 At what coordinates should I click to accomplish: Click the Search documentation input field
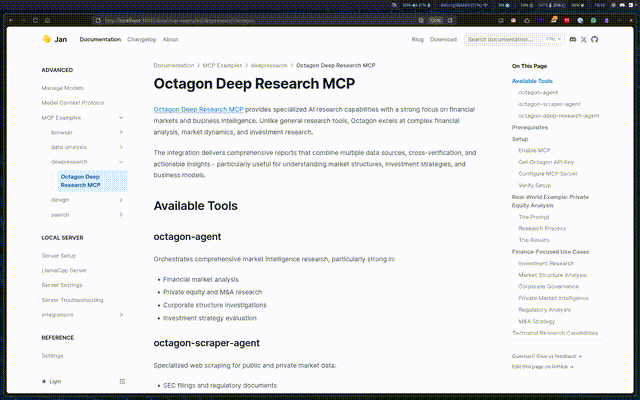pos(510,39)
